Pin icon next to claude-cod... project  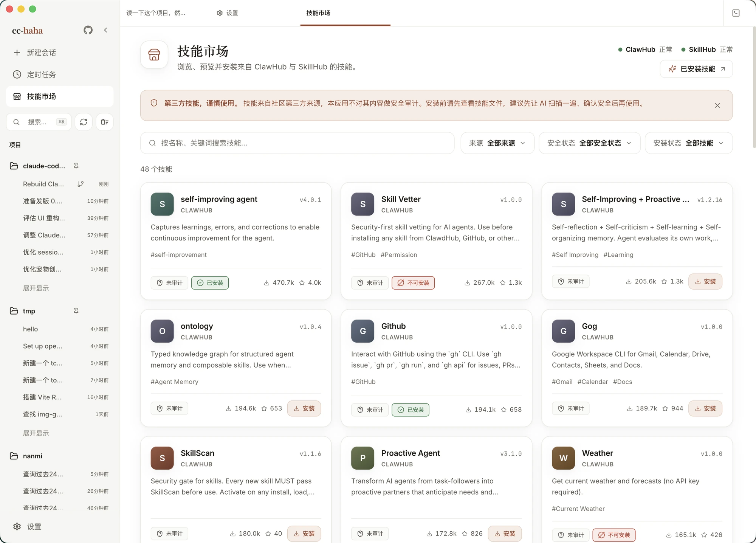76,166
